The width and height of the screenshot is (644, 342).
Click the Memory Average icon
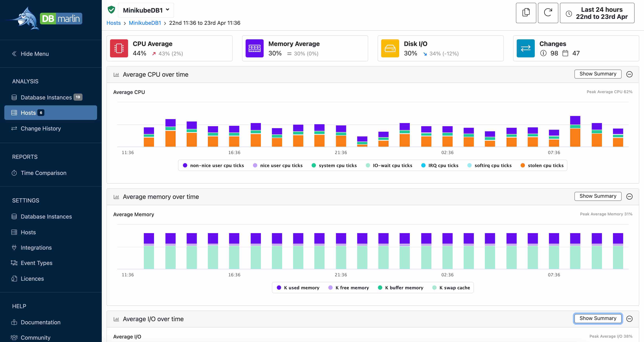(254, 48)
